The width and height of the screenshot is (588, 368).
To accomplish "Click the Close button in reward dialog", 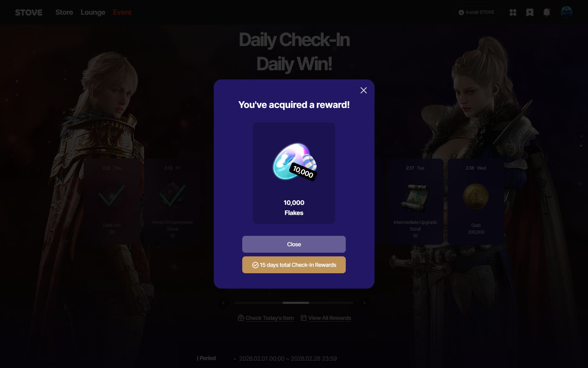I will pos(294,244).
